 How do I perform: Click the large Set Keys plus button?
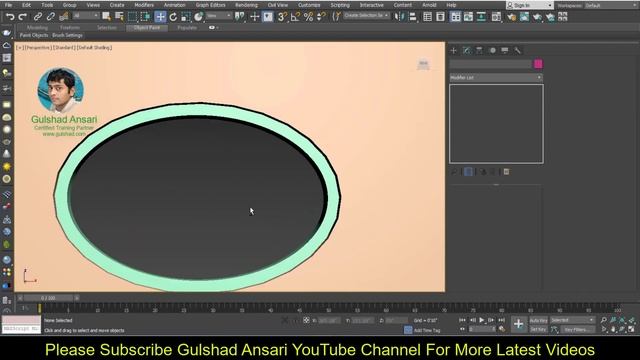[x=518, y=324]
